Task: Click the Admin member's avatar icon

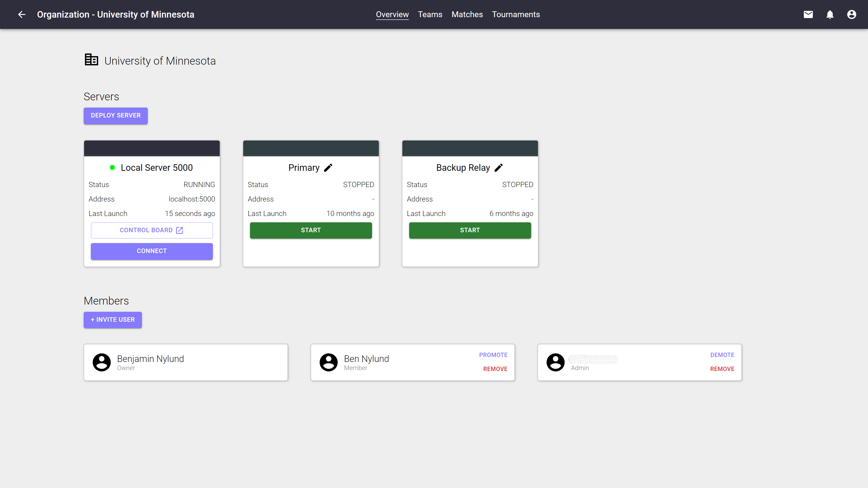Action: point(556,362)
